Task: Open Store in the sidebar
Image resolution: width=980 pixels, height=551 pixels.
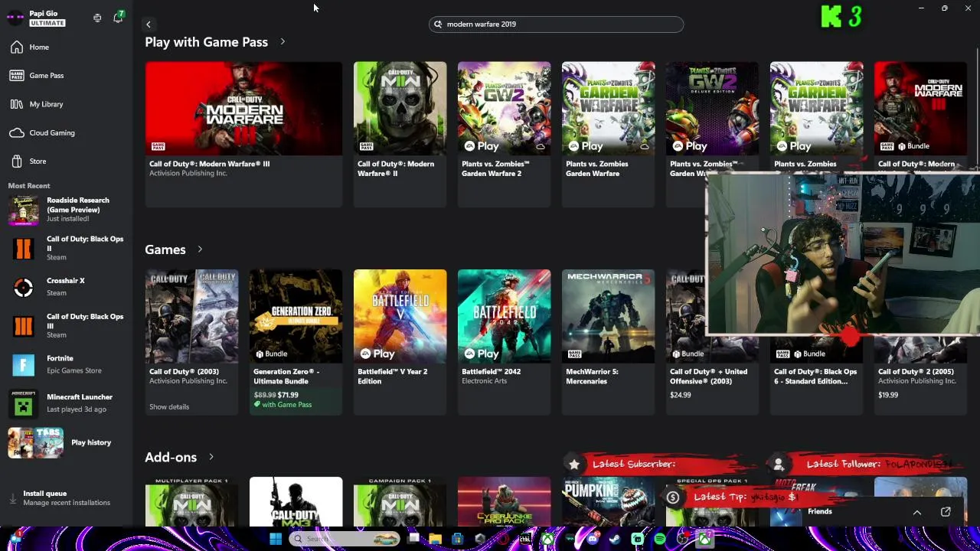Action: click(x=67, y=161)
